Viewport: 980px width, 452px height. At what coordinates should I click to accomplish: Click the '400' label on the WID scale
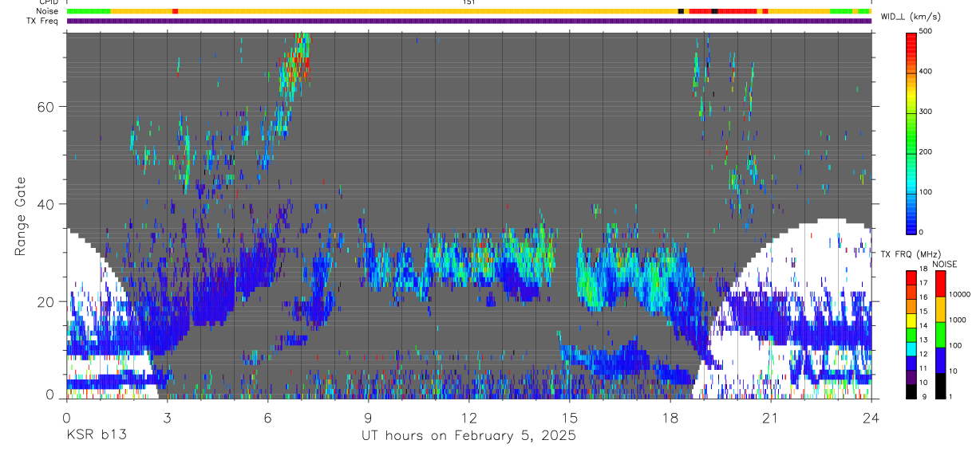point(926,71)
